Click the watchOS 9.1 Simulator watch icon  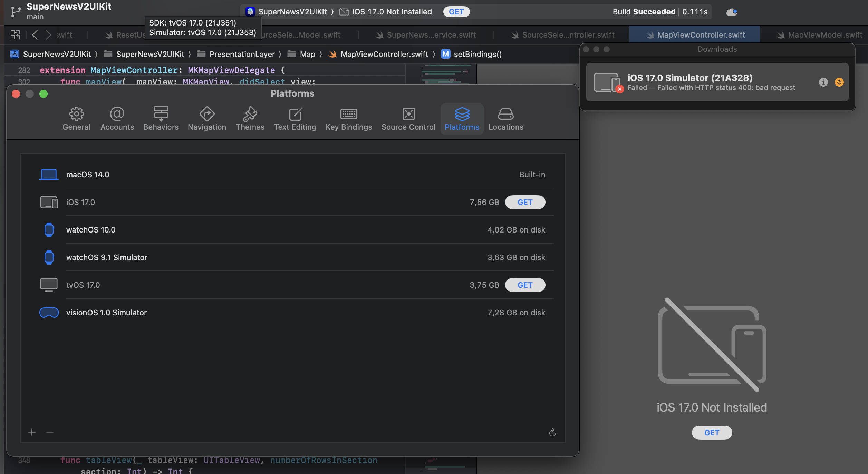click(x=49, y=257)
